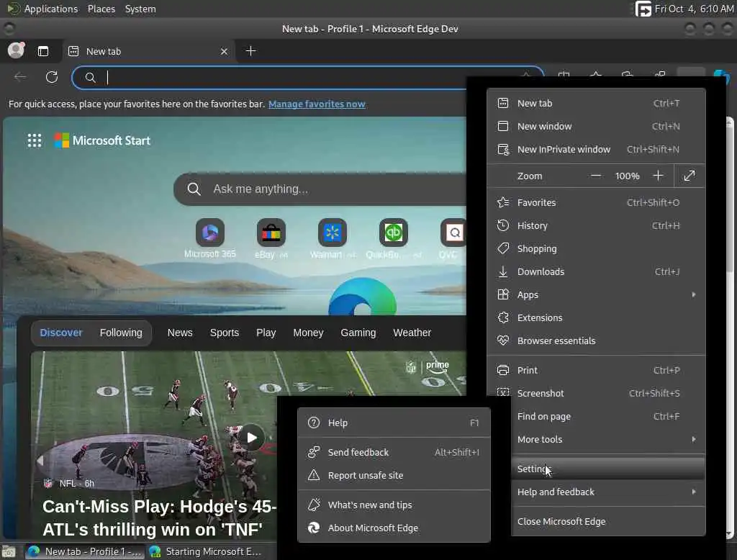Select Find on page entry
Image resolution: width=737 pixels, height=560 pixels.
(x=607, y=416)
